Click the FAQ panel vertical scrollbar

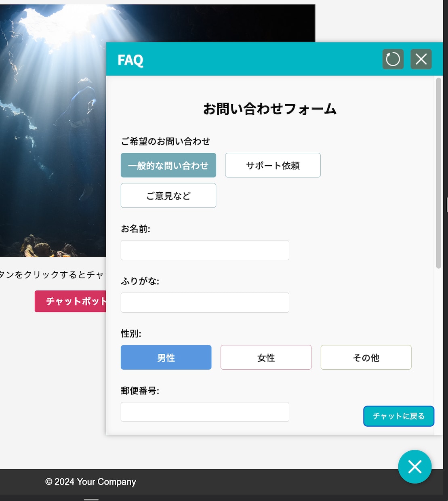point(439,173)
